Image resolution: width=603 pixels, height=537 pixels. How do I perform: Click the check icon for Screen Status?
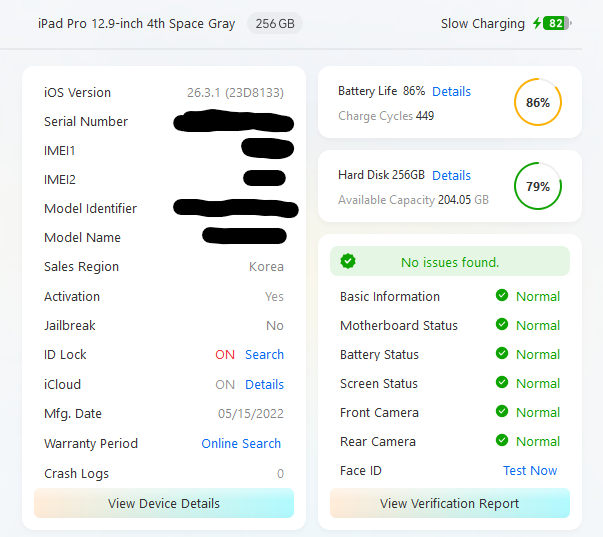click(501, 382)
